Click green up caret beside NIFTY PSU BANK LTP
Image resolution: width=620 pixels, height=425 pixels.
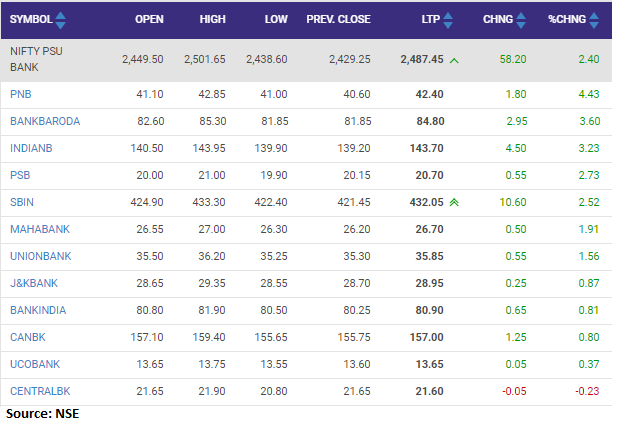tap(455, 61)
